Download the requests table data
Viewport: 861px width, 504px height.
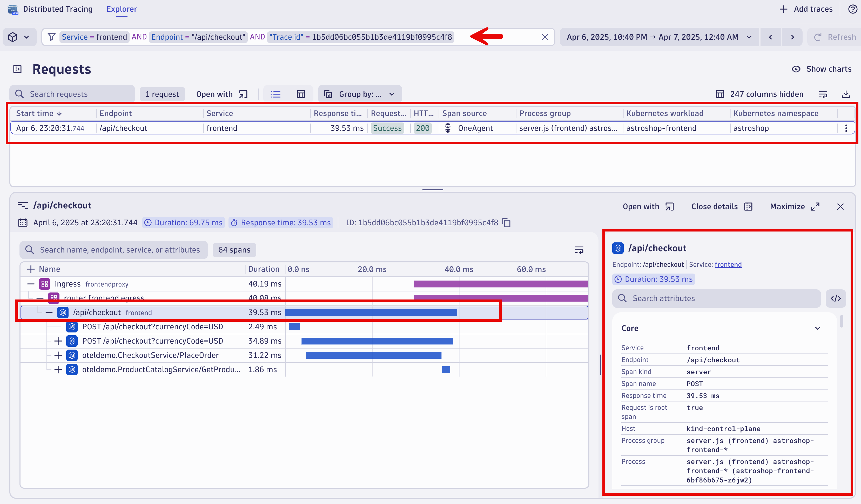coord(846,94)
